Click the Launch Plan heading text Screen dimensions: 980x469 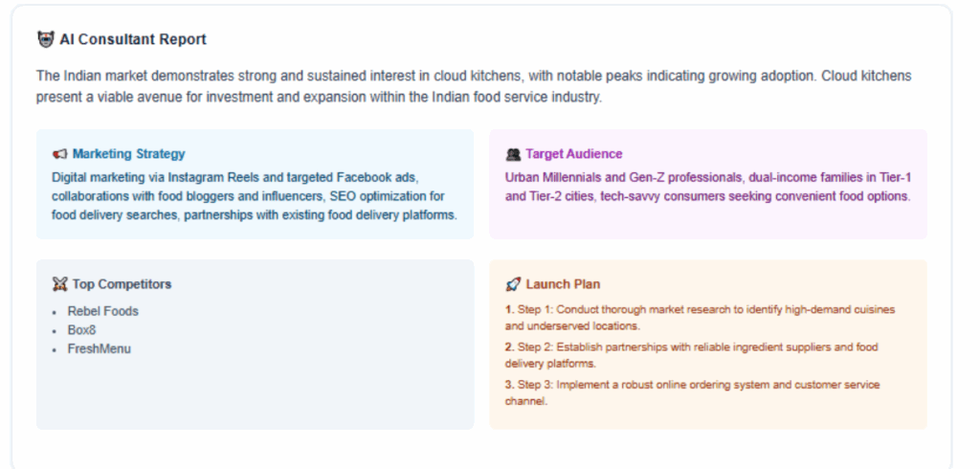pyautogui.click(x=563, y=284)
